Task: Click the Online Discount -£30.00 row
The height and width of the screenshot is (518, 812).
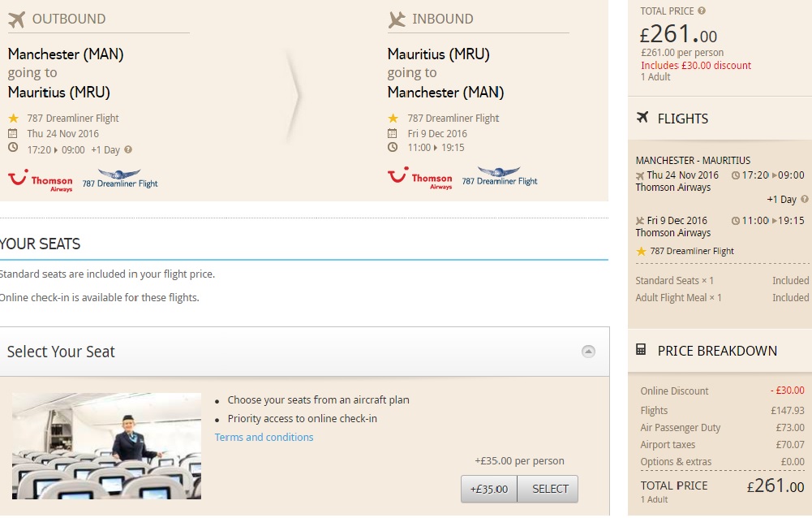Action: point(723,391)
